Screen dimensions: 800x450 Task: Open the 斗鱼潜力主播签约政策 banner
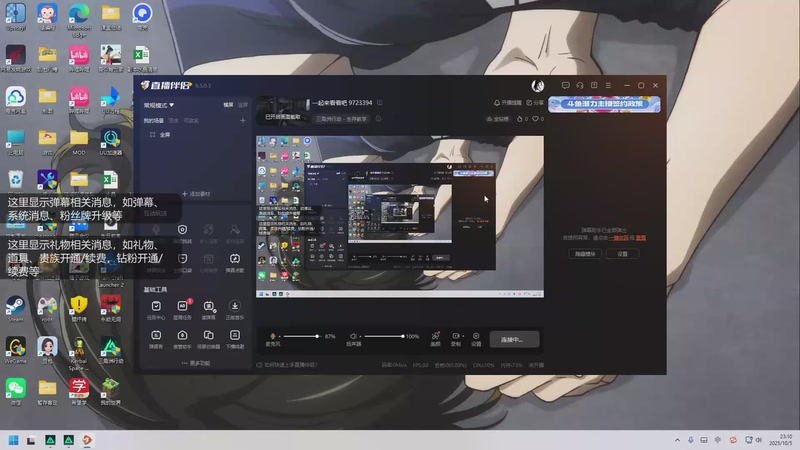[x=605, y=104]
